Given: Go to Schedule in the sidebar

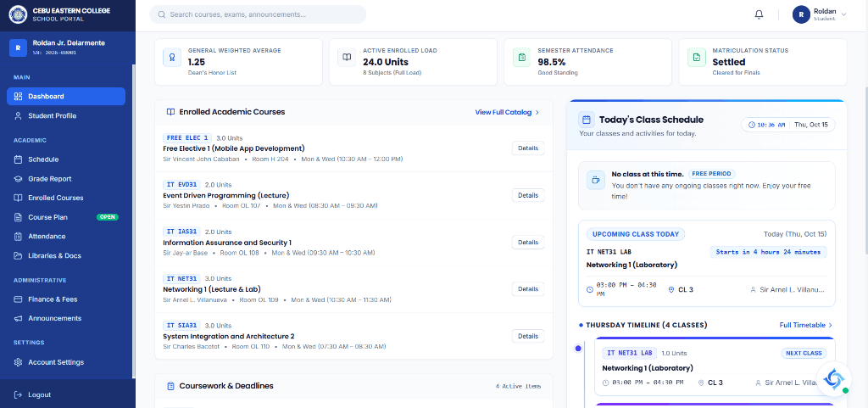Looking at the screenshot, I should (66, 159).
